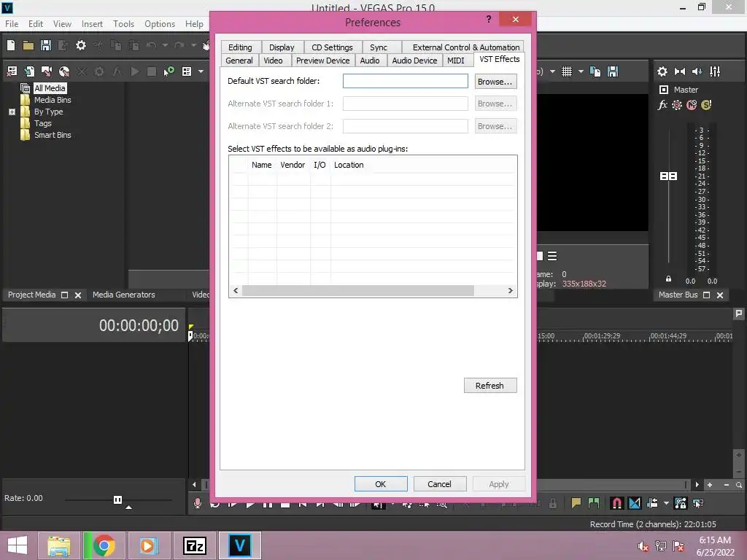Open project Properties gear in main toolbar
747x560 pixels.
(x=81, y=45)
